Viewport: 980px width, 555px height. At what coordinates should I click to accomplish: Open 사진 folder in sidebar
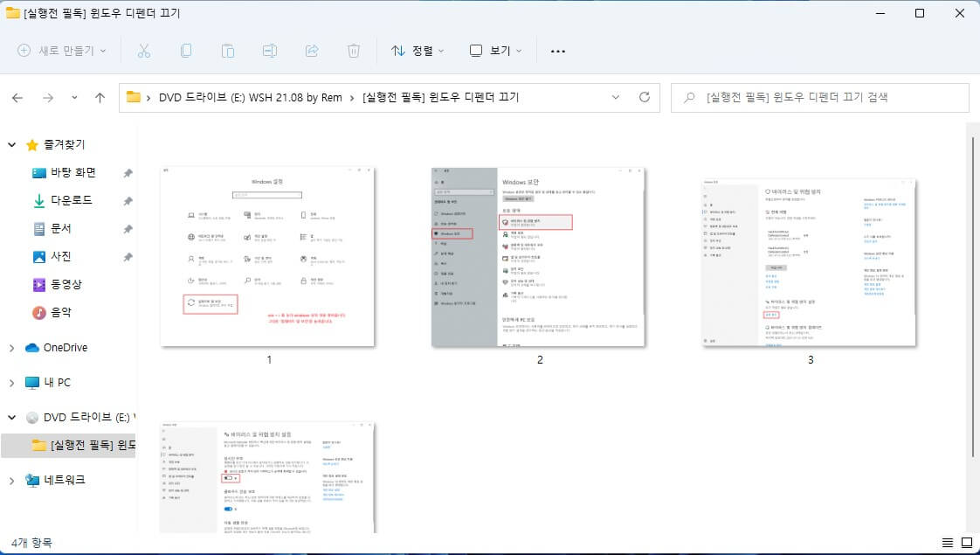tap(60, 256)
